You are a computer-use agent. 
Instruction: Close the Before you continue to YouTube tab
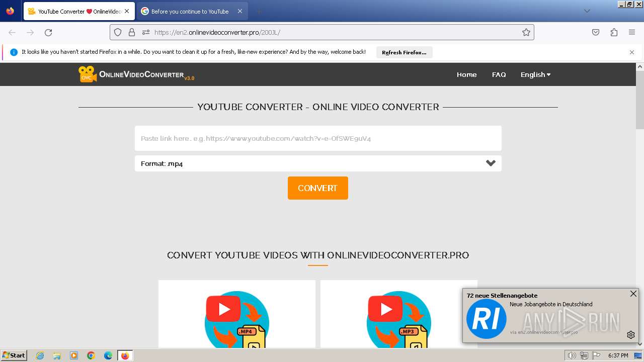pyautogui.click(x=240, y=11)
